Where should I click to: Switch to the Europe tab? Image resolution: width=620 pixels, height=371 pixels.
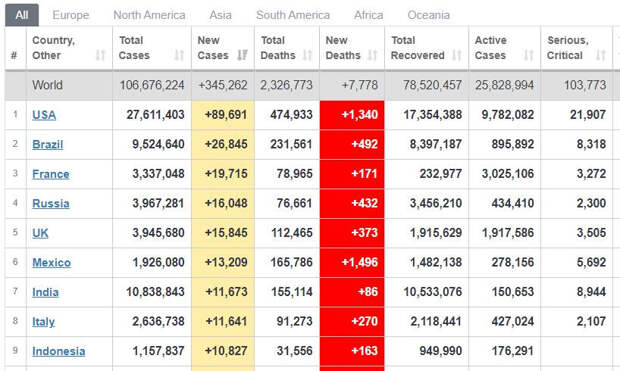[x=71, y=15]
